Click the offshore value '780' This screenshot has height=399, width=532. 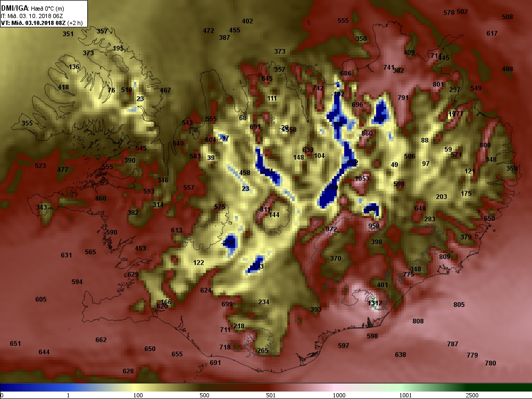[491, 363]
